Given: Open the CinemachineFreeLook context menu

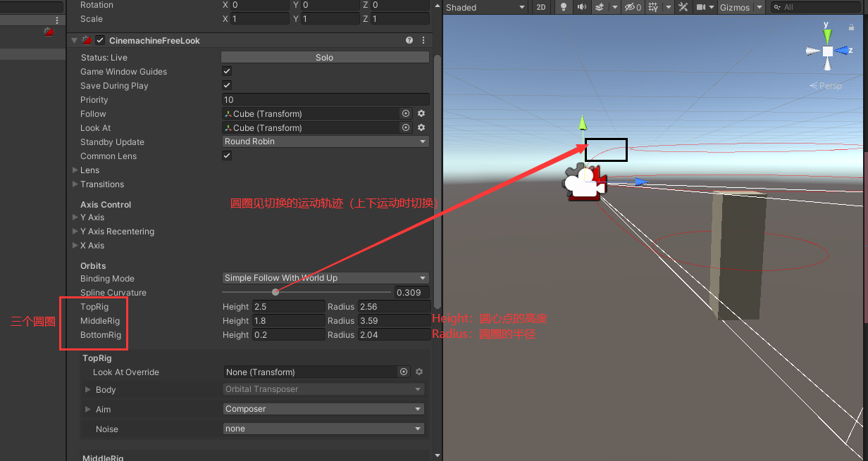Looking at the screenshot, I should pos(423,40).
